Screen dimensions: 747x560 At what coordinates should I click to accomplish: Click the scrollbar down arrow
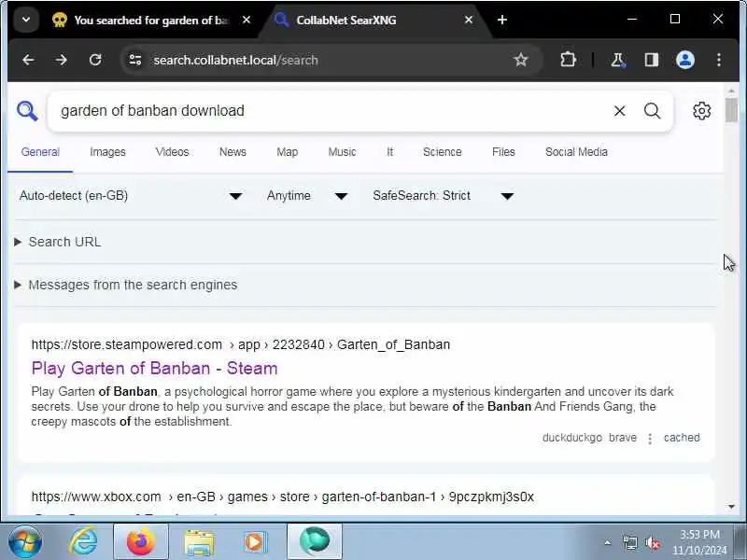pos(731,507)
